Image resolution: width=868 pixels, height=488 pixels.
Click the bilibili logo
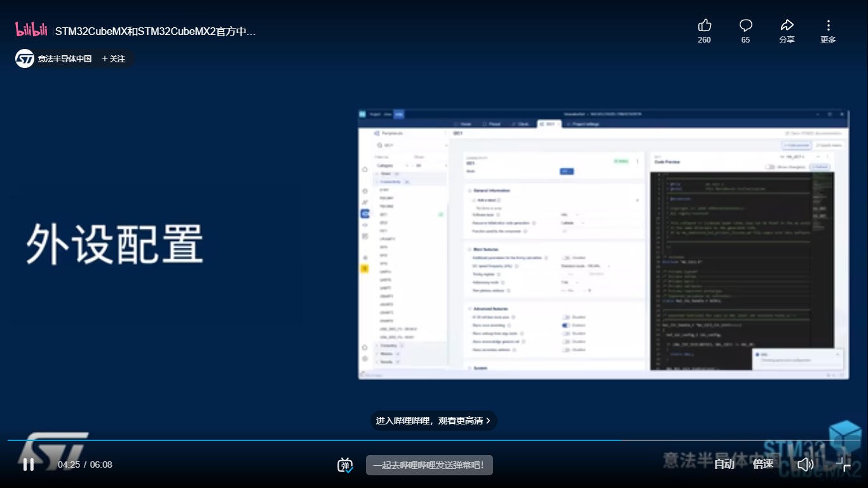pyautogui.click(x=31, y=29)
